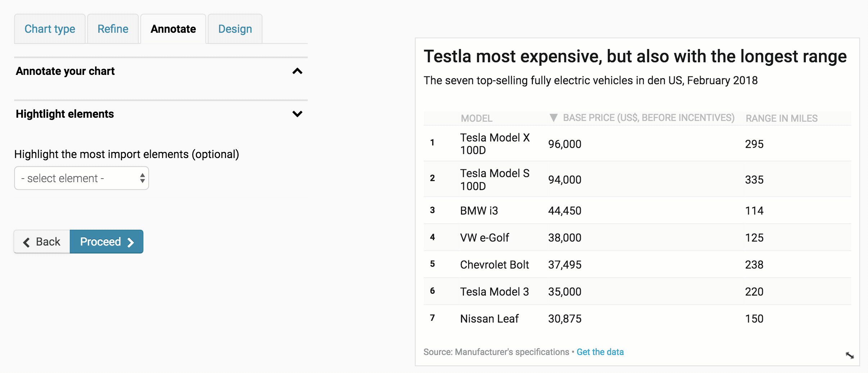Screen dimensions: 868x373
Task: Select the BMW i3 table row
Action: pyautogui.click(x=637, y=211)
